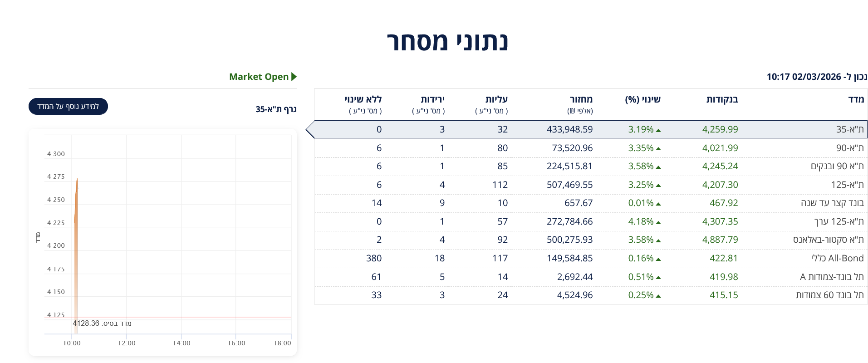Click the 'מחזור' column header

tap(581, 99)
